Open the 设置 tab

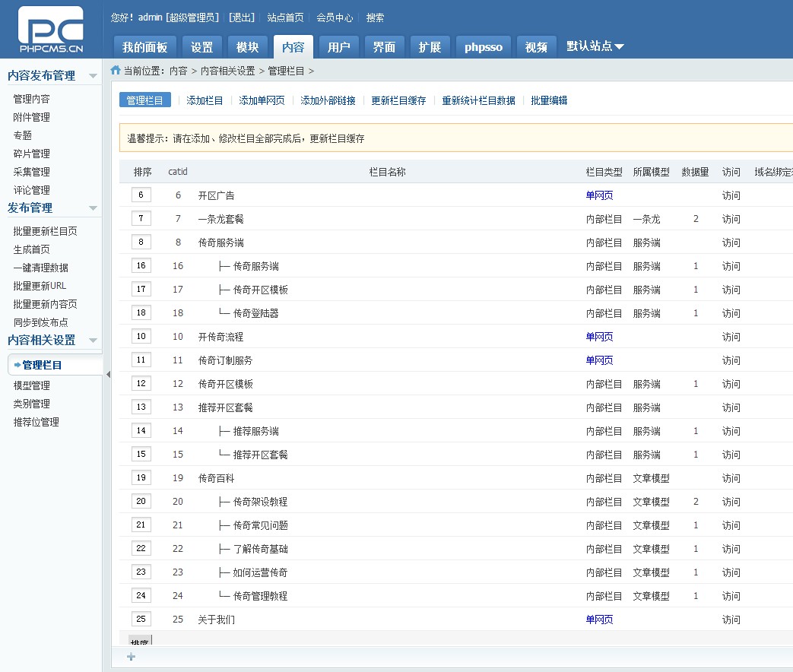201,47
